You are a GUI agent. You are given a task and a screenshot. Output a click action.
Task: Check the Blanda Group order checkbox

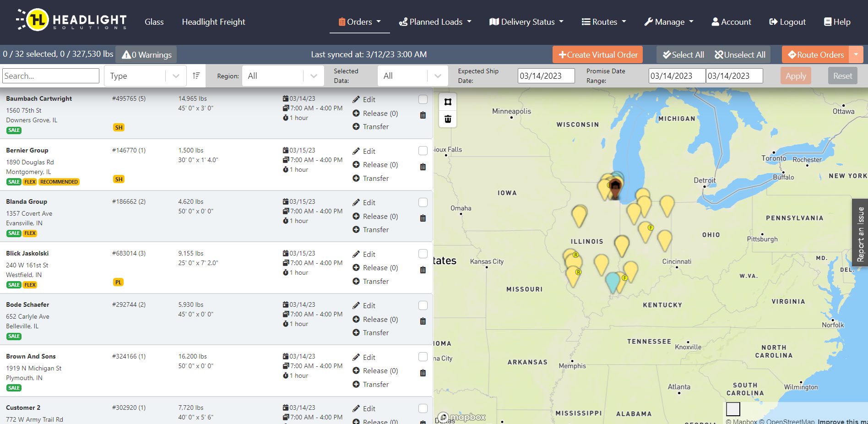click(423, 202)
